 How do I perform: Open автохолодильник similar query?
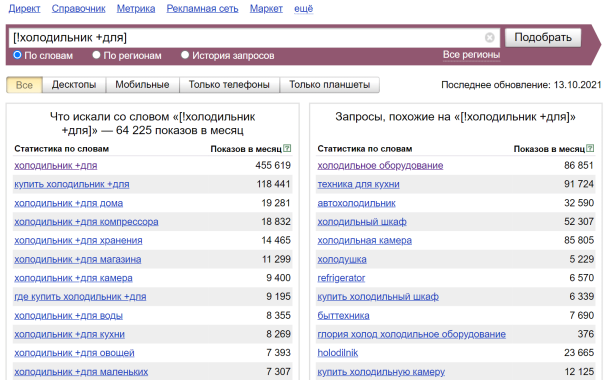point(356,203)
